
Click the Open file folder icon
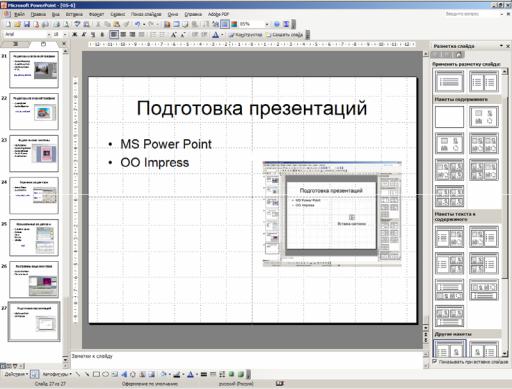[18, 24]
